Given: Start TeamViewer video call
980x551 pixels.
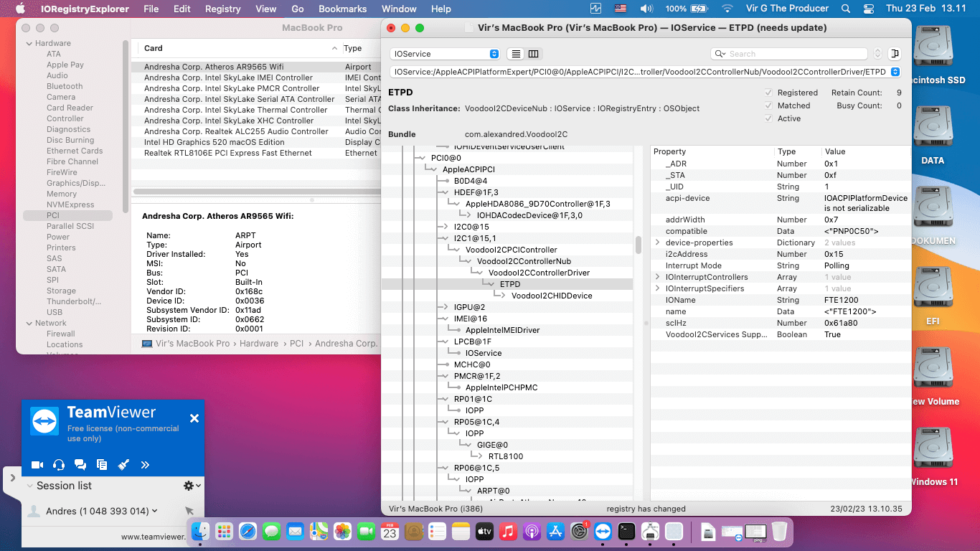Looking at the screenshot, I should click(37, 465).
